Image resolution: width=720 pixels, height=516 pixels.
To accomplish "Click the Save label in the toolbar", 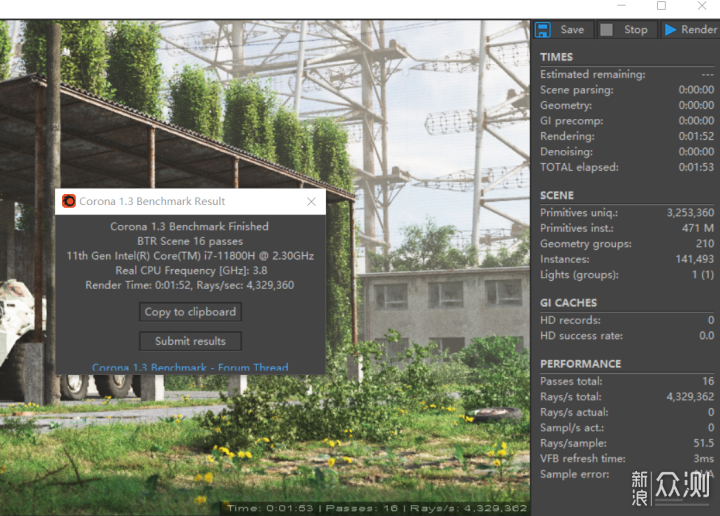I will [572, 30].
